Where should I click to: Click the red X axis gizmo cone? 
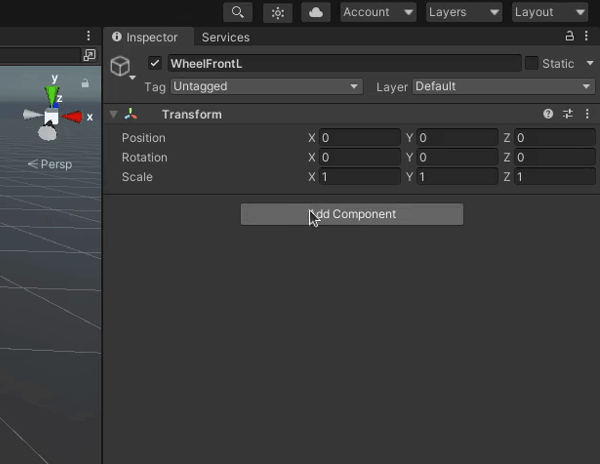pos(74,117)
